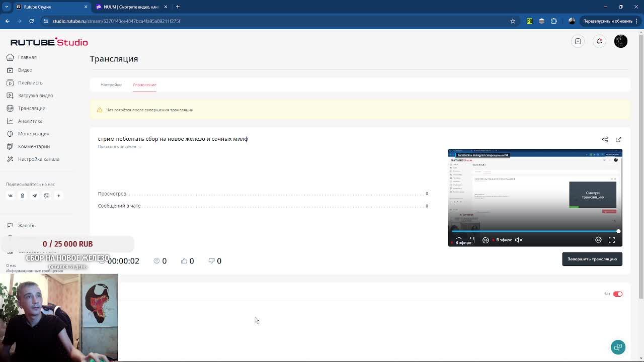644x362 pixels.
Task: Click the add video icon in header
Action: point(578,41)
